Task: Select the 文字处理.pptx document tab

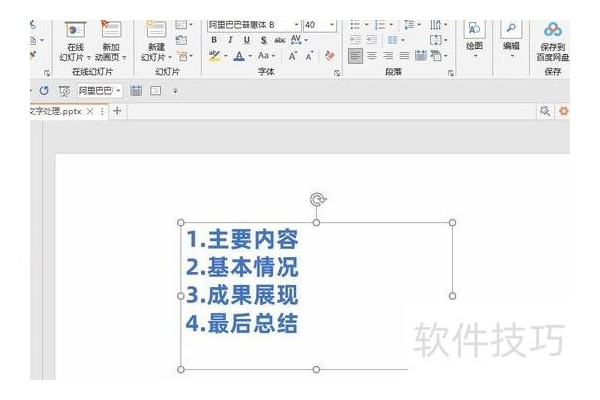Action: (56, 111)
